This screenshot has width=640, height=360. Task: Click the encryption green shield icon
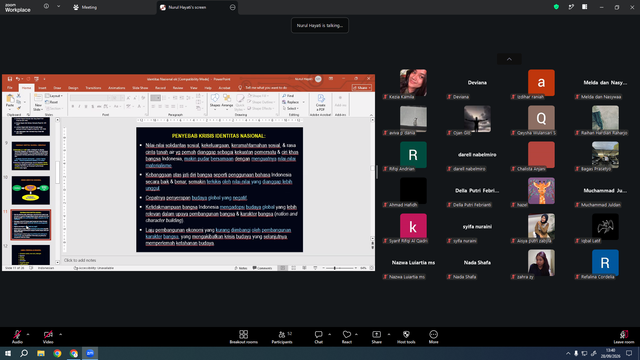tap(556, 7)
